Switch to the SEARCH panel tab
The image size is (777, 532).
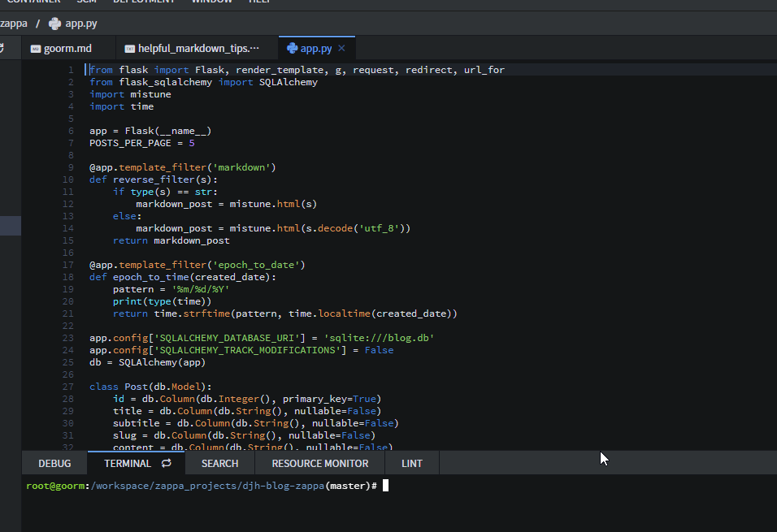point(219,464)
